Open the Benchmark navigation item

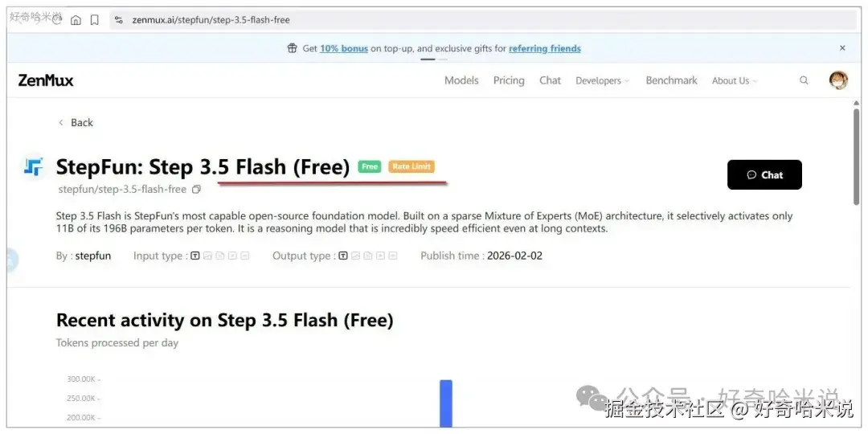pyautogui.click(x=671, y=80)
